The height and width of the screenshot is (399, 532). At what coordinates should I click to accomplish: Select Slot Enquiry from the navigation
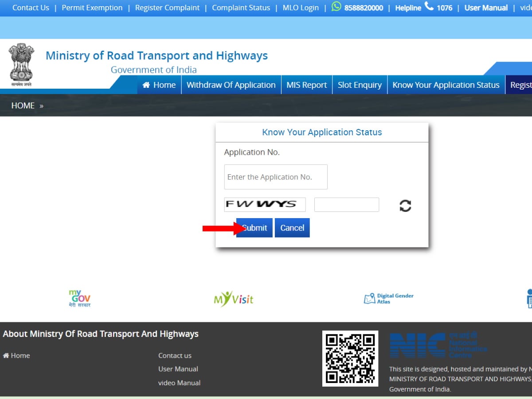tap(360, 85)
